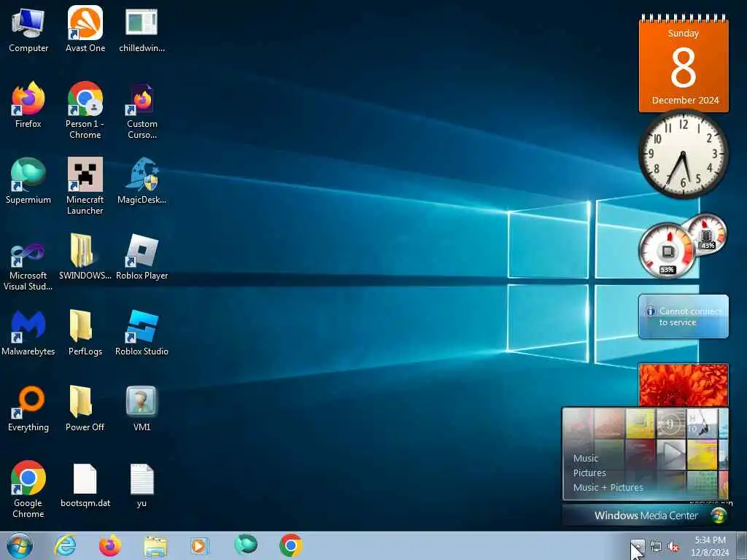This screenshot has height=560, width=747.
Task: Click the network tray icon
Action: (656, 547)
